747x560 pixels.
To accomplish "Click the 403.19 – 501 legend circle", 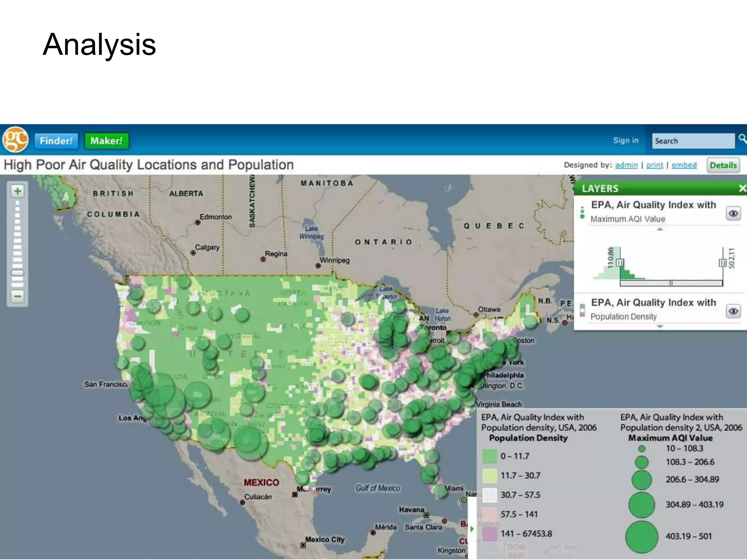I will (x=642, y=537).
